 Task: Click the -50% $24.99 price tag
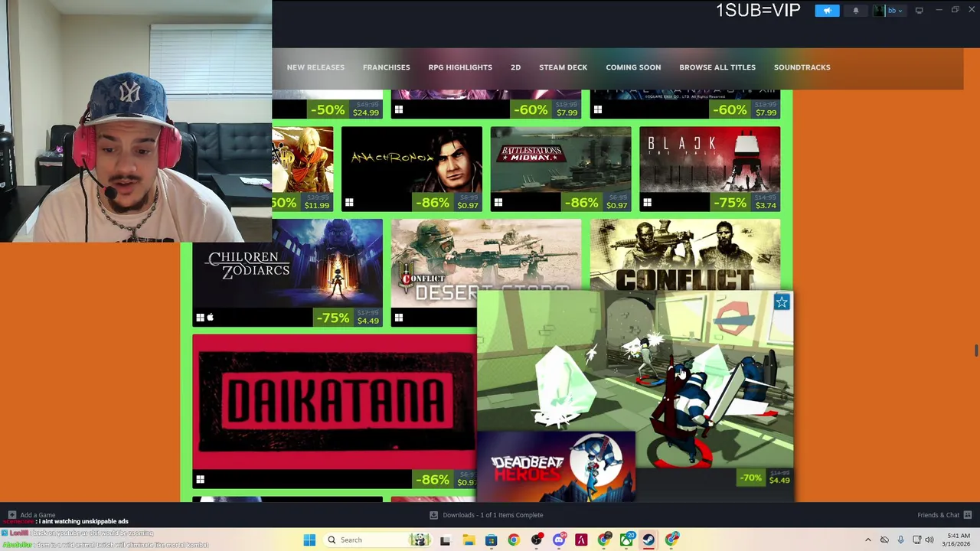(345, 110)
